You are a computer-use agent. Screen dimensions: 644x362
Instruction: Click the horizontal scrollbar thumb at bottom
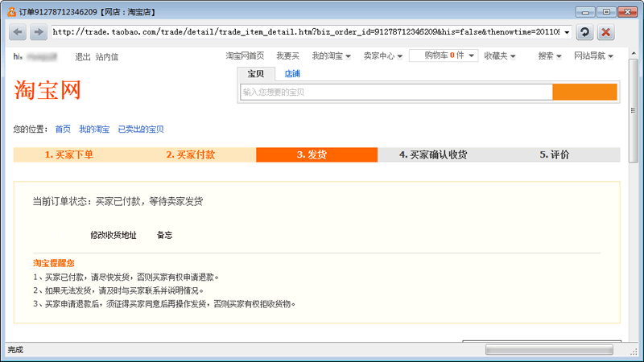tap(549, 350)
